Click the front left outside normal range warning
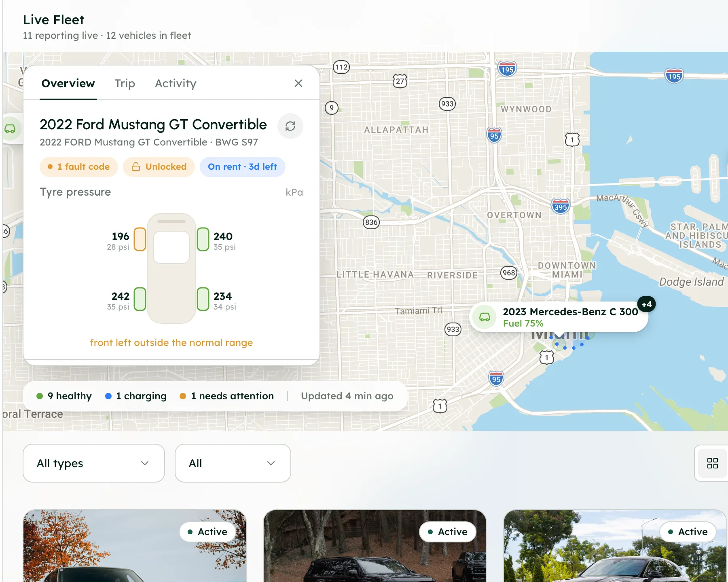The image size is (728, 582). [x=171, y=343]
